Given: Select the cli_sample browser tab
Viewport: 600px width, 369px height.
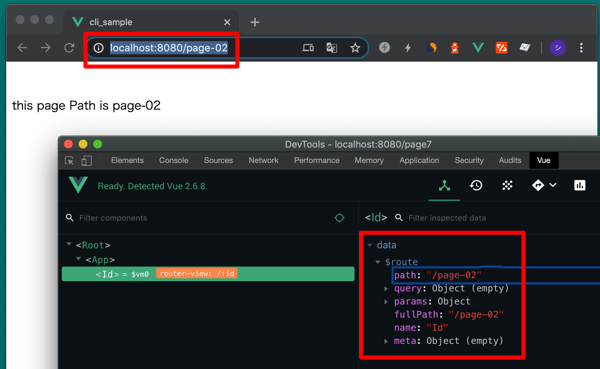Looking at the screenshot, I should [151, 22].
